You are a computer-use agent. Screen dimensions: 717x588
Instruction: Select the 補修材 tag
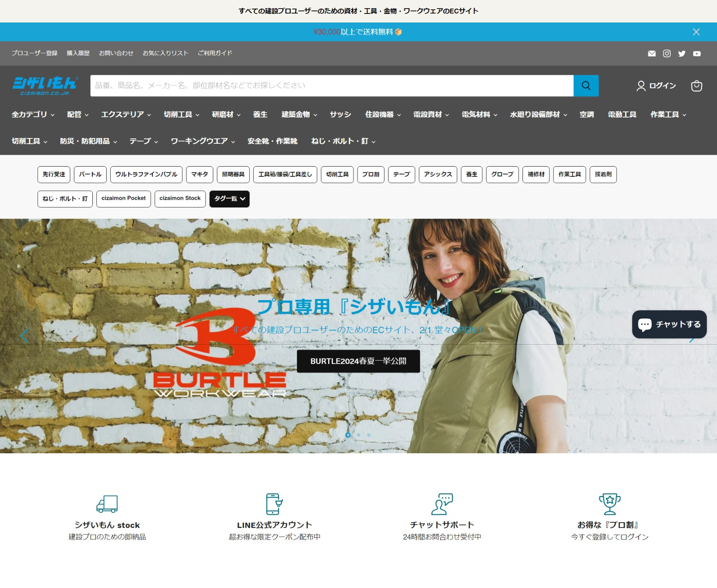(x=536, y=174)
